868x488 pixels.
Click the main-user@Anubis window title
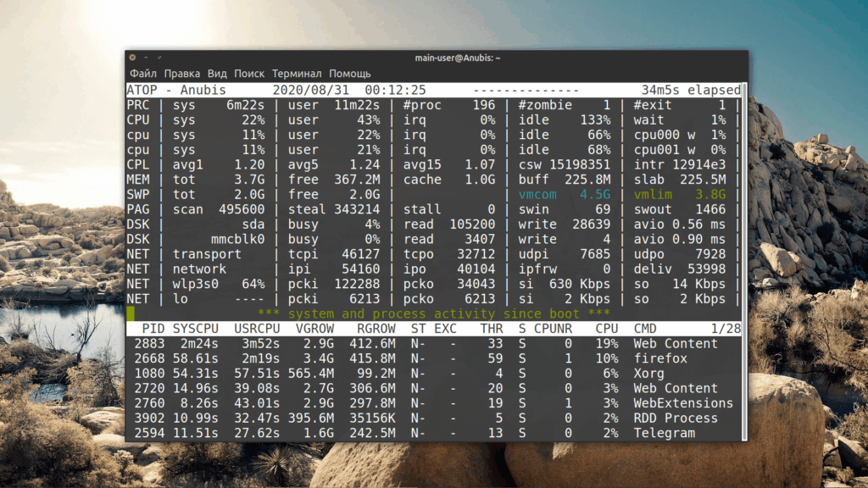point(458,58)
